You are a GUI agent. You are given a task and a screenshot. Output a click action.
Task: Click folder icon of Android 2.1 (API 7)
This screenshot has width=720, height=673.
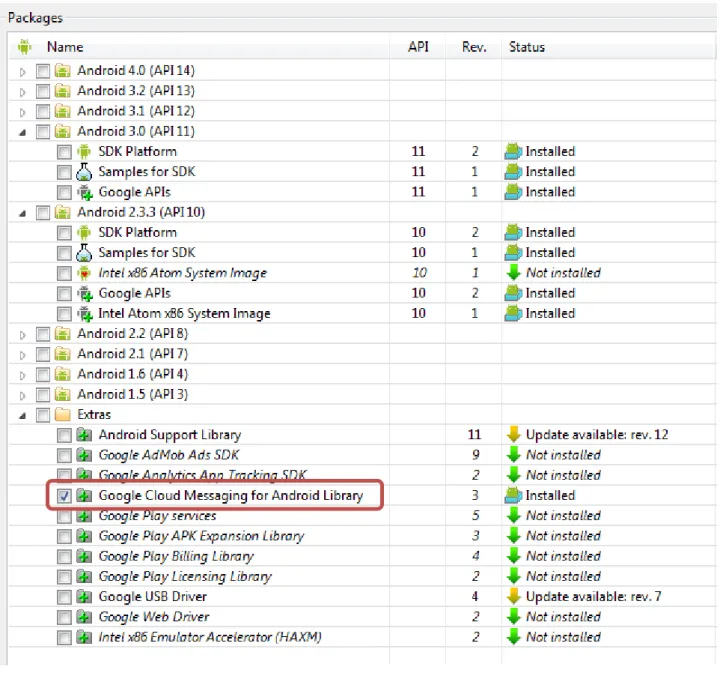pos(62,354)
